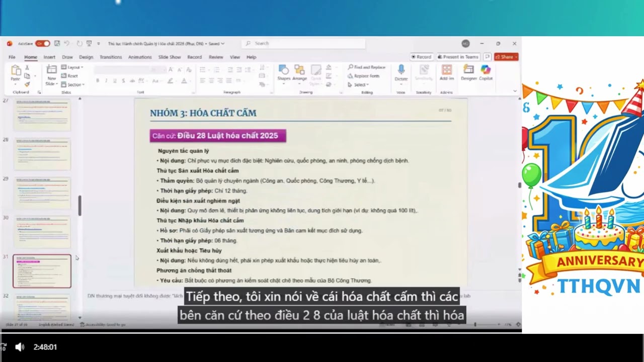Switch to the Insert tab
Image resolution: width=644 pixels, height=362 pixels.
pos(49,57)
